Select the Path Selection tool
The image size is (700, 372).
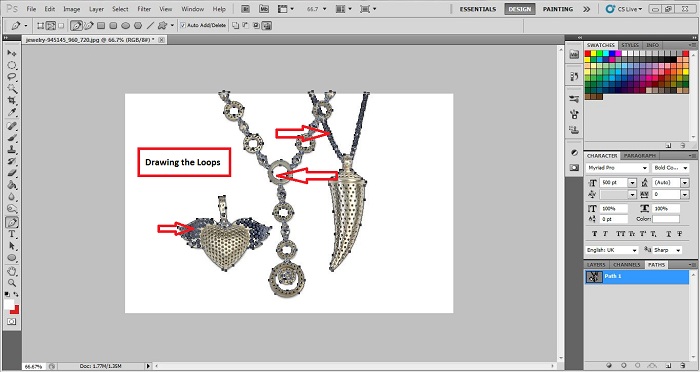[x=12, y=246]
